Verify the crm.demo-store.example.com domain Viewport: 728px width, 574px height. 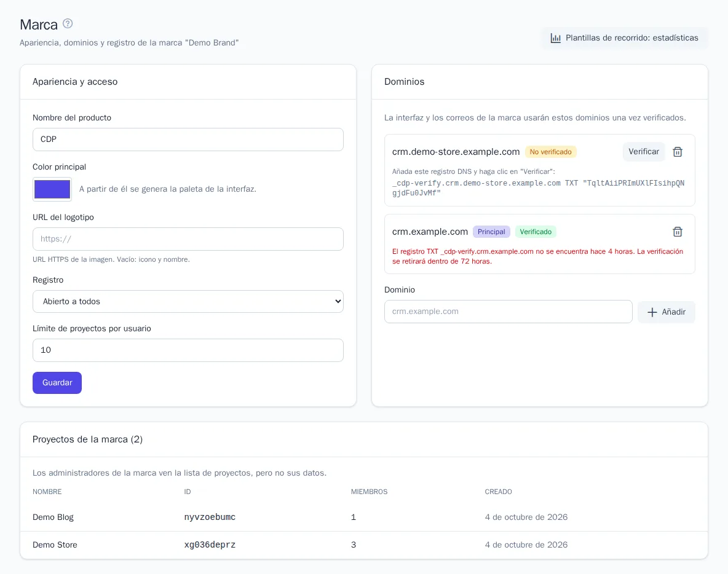click(644, 152)
